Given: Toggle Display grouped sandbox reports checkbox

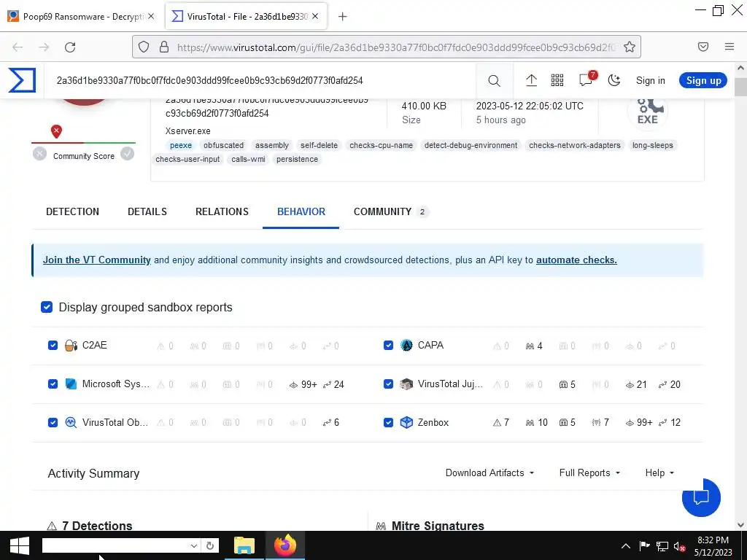Looking at the screenshot, I should coord(47,307).
